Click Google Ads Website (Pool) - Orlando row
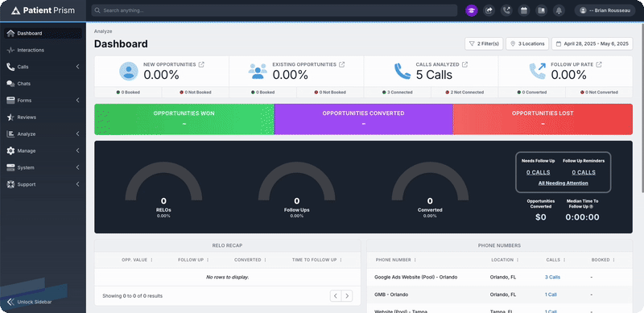This screenshot has height=313, width=644. point(499,278)
